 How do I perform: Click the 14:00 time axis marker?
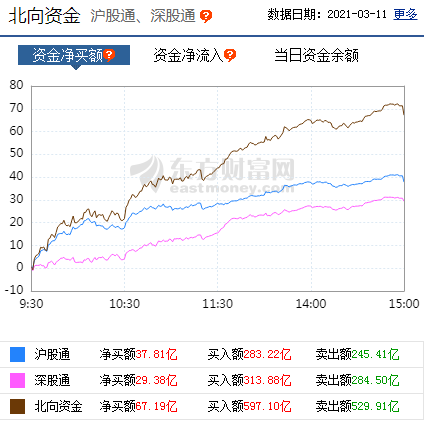click(x=311, y=304)
